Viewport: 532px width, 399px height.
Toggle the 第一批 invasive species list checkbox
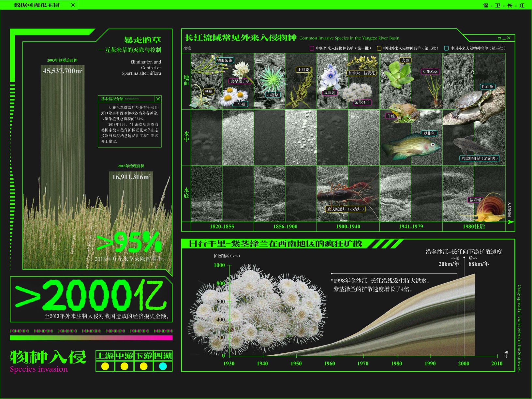point(312,48)
